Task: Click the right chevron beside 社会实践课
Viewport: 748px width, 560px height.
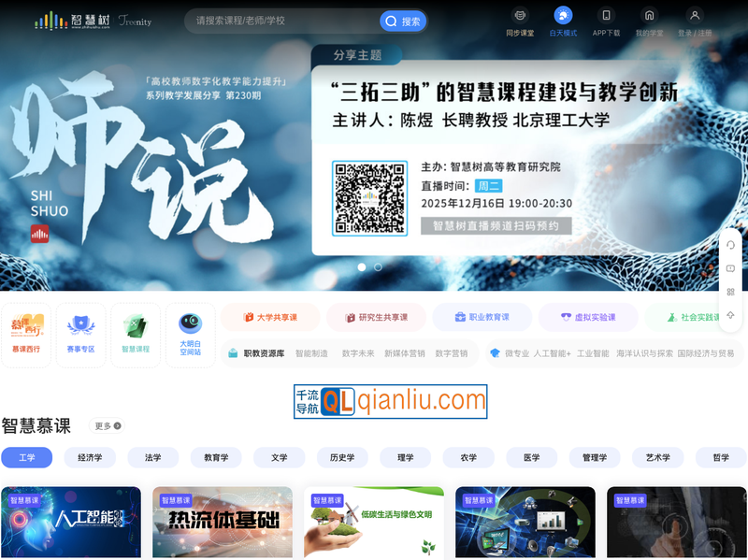Action: tap(741, 318)
